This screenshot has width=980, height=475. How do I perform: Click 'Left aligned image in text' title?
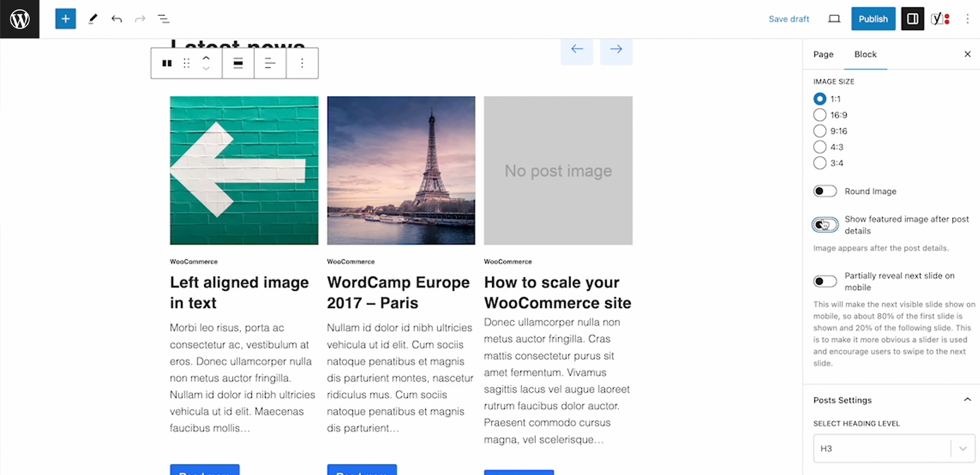coord(239,293)
